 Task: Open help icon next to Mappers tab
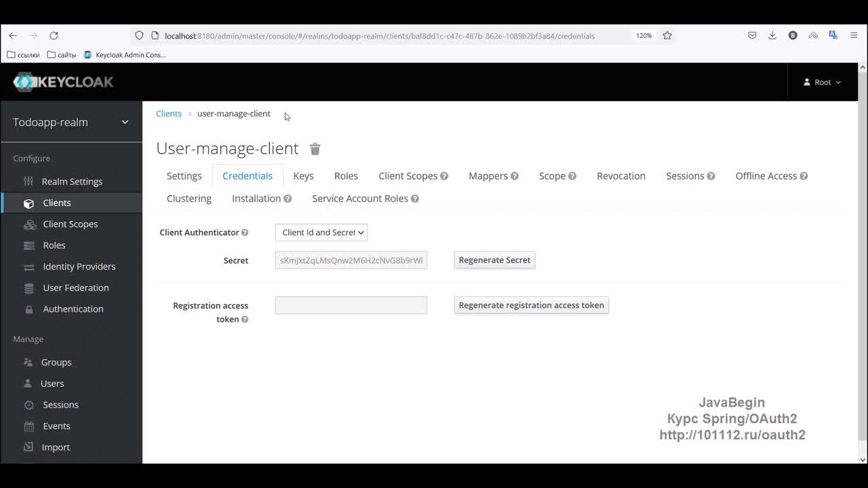click(515, 176)
